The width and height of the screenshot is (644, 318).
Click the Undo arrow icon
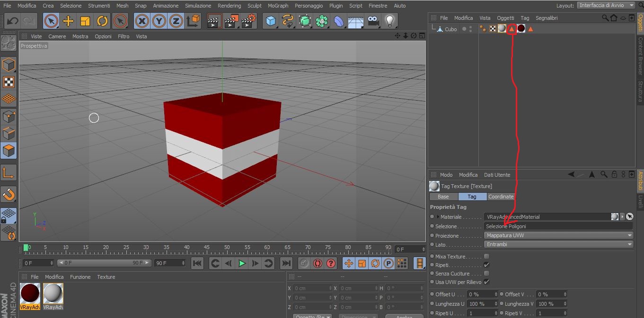13,21
